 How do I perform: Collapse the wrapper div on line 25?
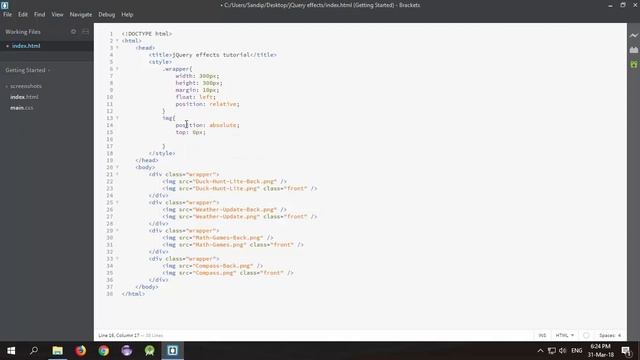coord(117,202)
